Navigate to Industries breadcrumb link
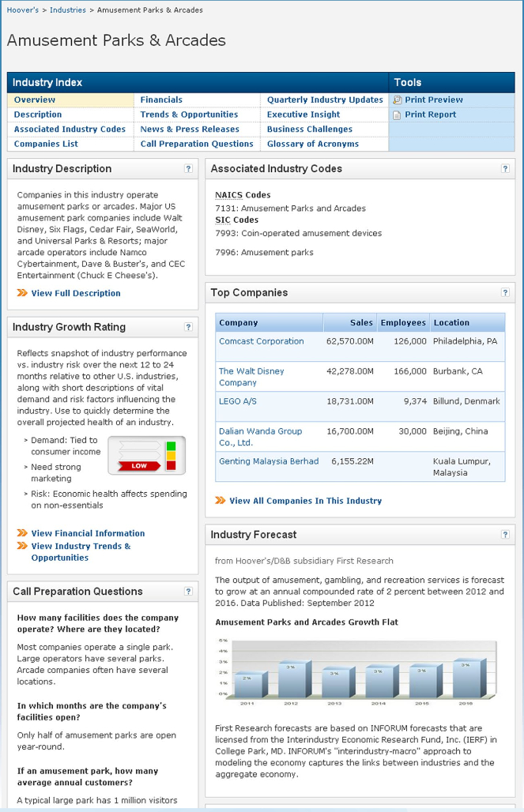The image size is (524, 812). [67, 10]
